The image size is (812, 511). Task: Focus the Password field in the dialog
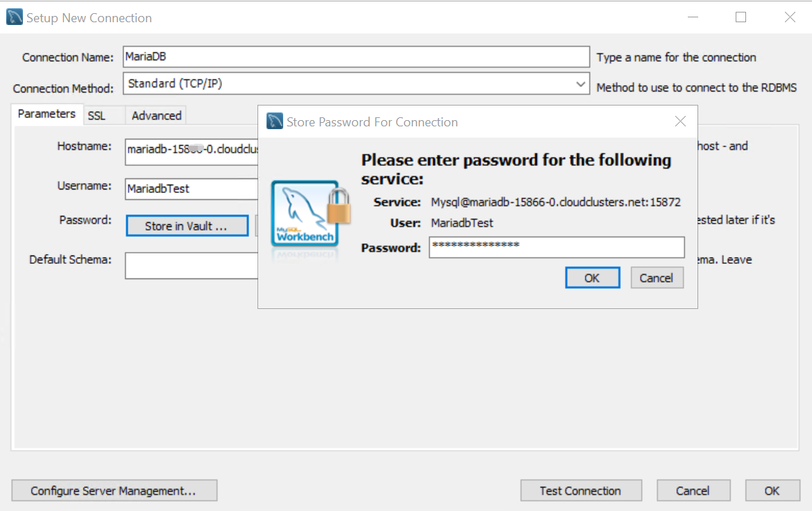point(556,247)
